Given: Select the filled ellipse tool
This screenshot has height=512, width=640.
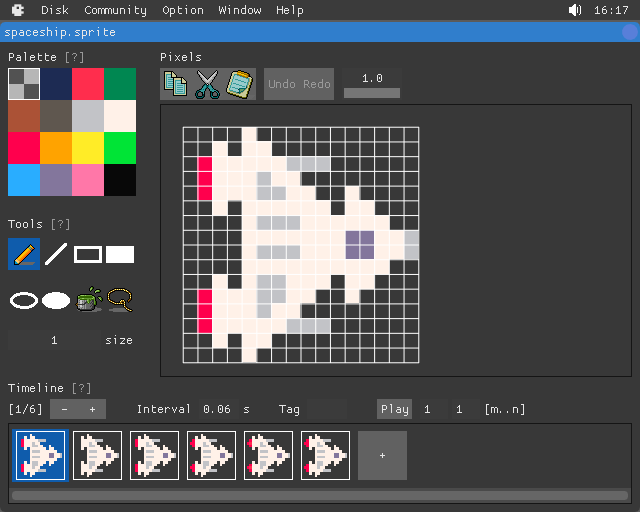Looking at the screenshot, I should (56, 299).
